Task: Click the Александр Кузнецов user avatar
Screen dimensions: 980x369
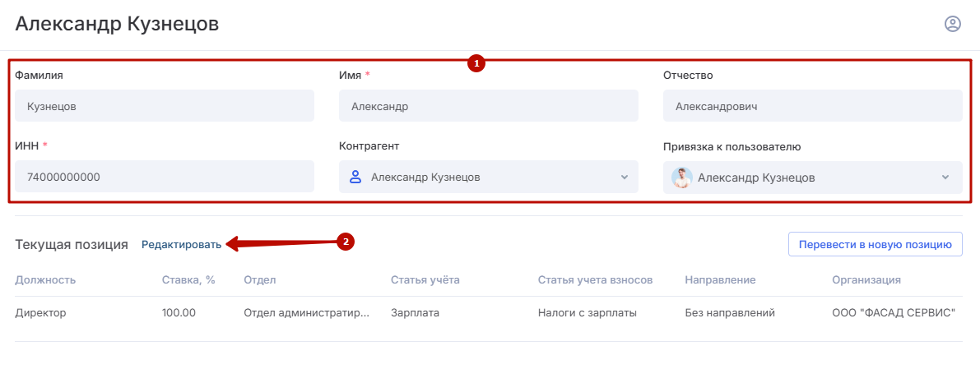Action: [x=681, y=178]
